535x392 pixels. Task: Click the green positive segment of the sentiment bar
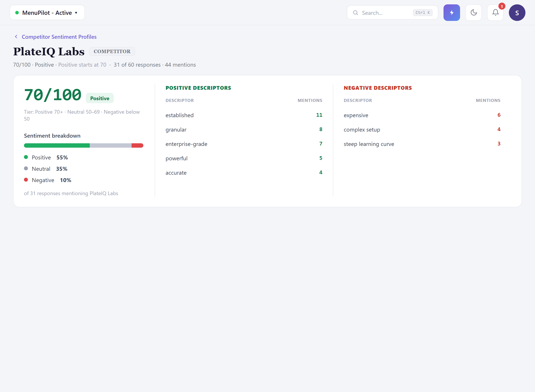[57, 145]
